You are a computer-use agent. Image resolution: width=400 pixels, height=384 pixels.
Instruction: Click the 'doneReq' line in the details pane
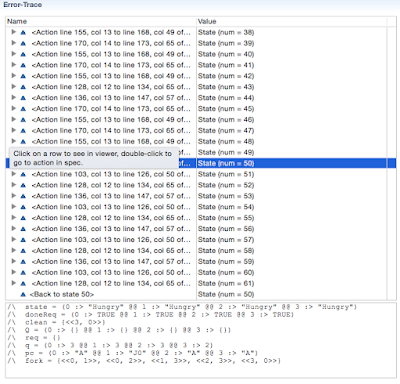150,315
